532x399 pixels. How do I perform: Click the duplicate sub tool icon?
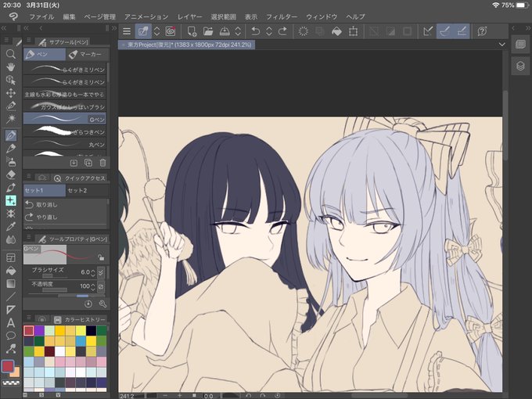[x=88, y=163]
